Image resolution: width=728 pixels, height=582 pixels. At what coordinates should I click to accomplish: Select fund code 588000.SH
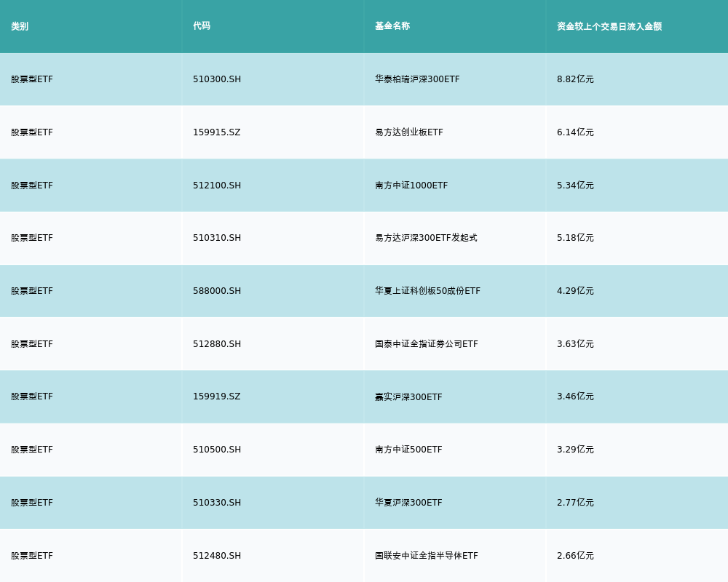217,291
